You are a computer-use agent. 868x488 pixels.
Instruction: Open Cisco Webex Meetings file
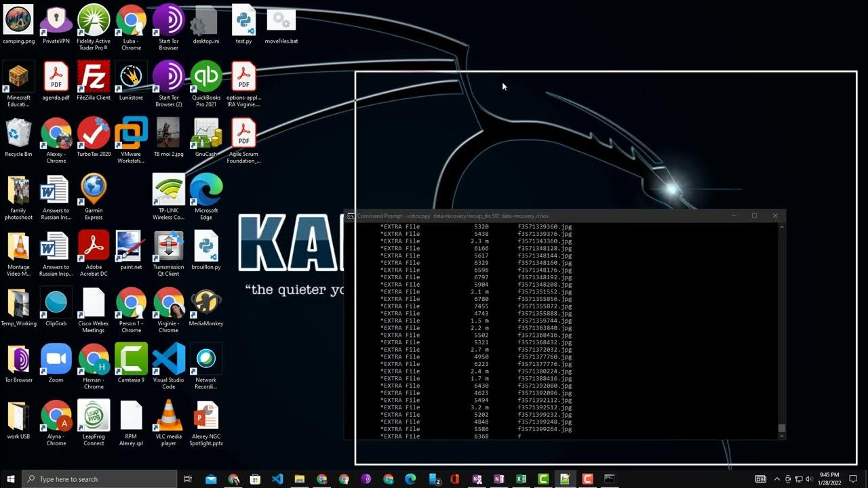pyautogui.click(x=94, y=310)
